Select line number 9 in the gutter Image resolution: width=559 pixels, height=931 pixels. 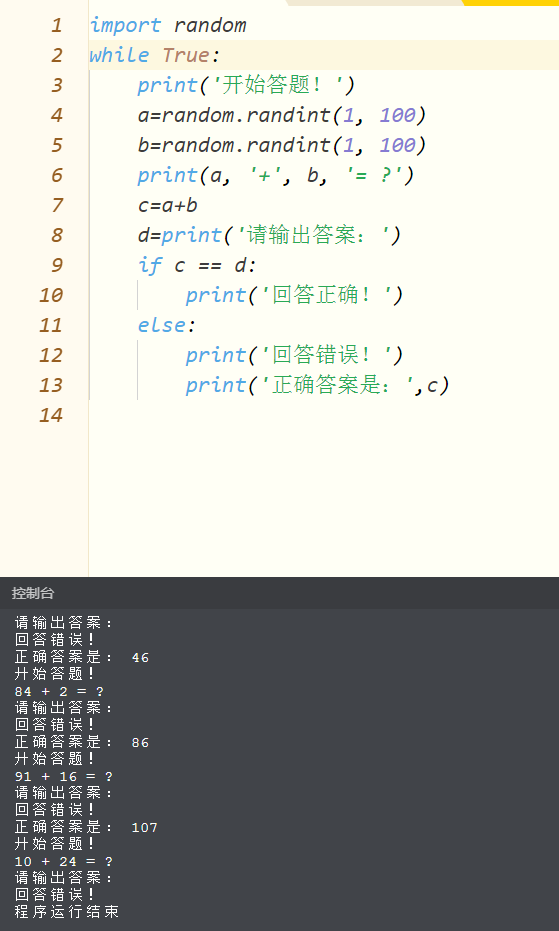pyautogui.click(x=56, y=265)
